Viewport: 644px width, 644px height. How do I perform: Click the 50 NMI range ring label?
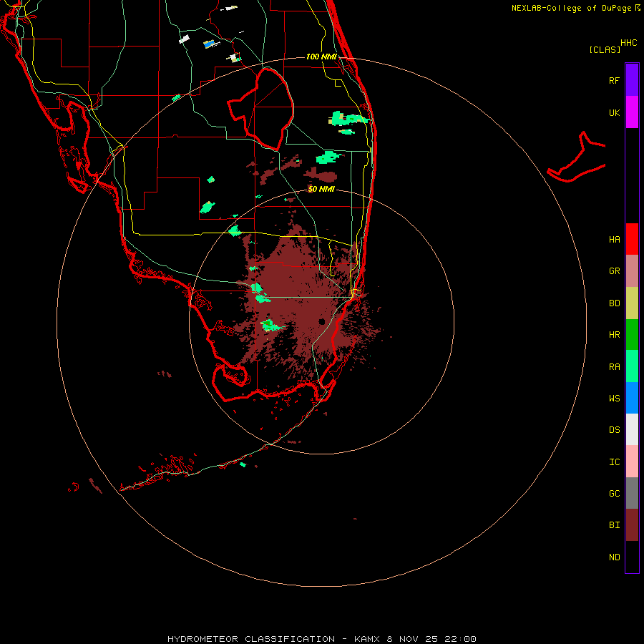click(x=321, y=189)
